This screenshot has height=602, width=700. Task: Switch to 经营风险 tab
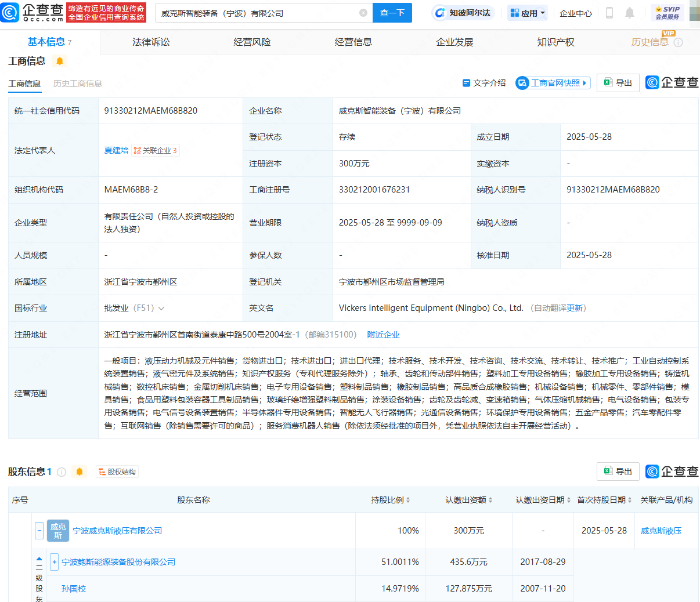click(x=252, y=42)
